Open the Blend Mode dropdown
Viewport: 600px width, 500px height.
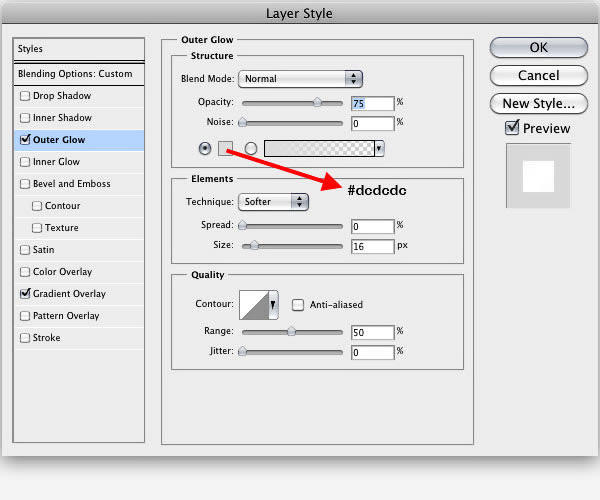[300, 79]
